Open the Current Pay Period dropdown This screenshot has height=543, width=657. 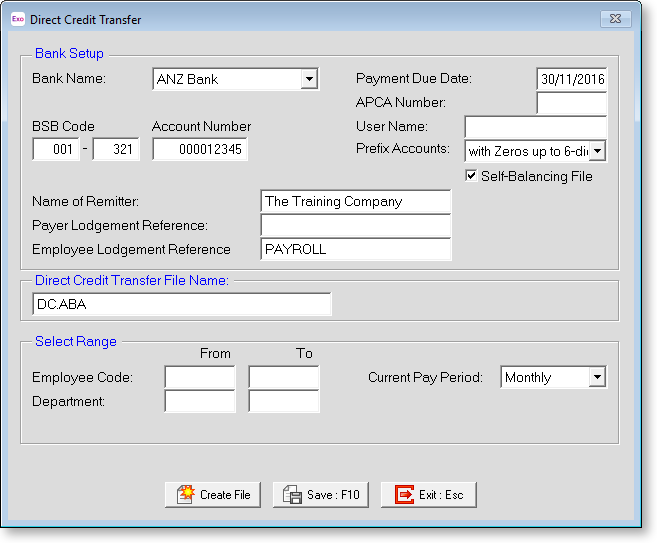click(597, 377)
